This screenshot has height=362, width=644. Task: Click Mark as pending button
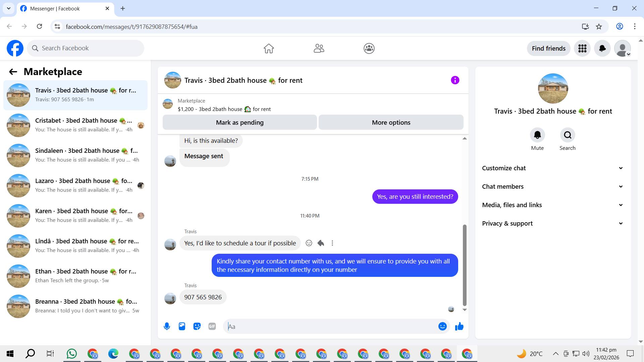(x=239, y=122)
